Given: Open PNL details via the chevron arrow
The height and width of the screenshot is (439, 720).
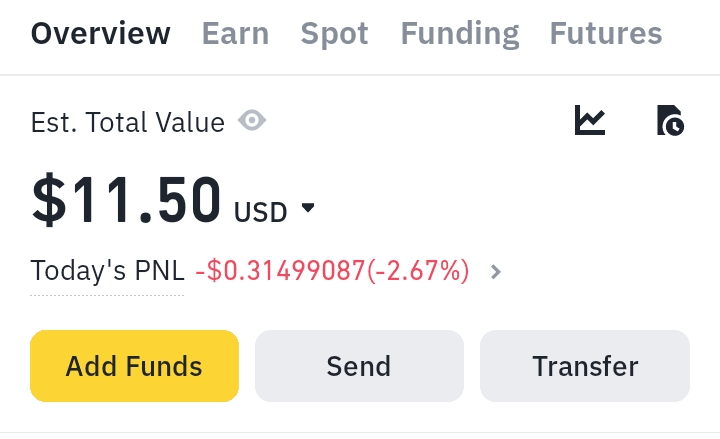Looking at the screenshot, I should (496, 271).
